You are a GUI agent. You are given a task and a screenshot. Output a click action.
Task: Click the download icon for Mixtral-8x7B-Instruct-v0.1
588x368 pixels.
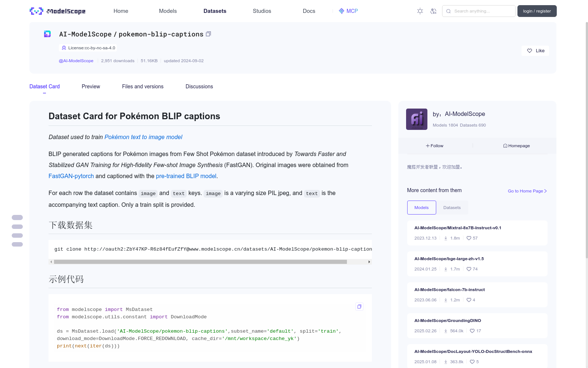[x=446, y=238]
